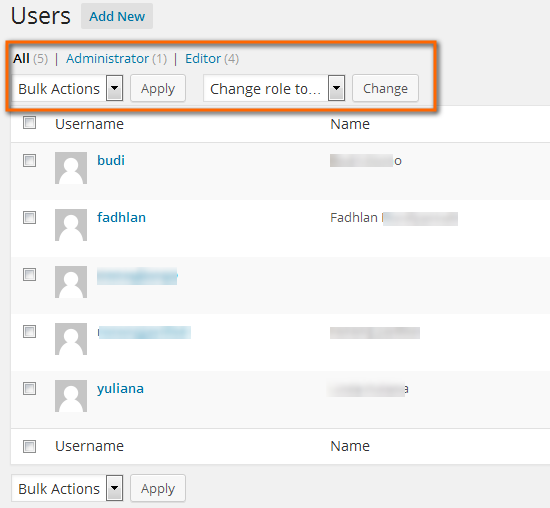Tick the checkbox next to yuliana
Viewport: 550px width, 508px height.
(29, 389)
